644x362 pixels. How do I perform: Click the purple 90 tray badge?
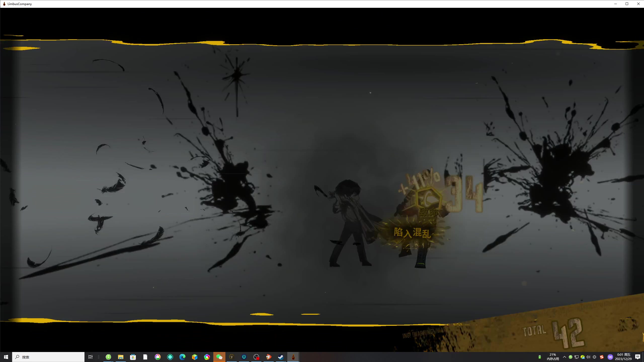tap(610, 357)
